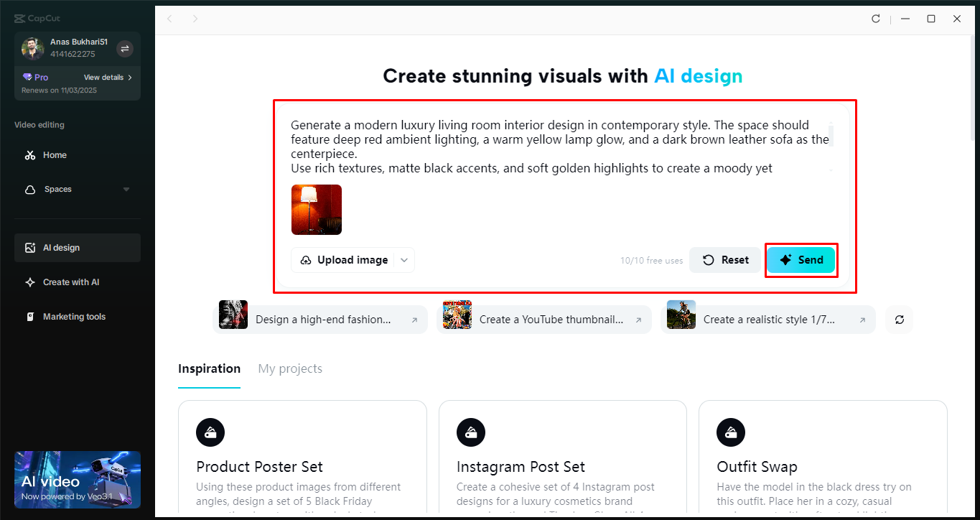This screenshot has width=980, height=520.
Task: Click the Instagram Post Set camera icon
Action: [470, 432]
